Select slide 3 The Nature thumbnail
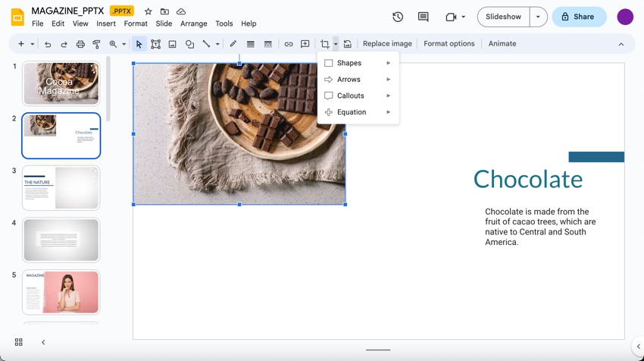The width and height of the screenshot is (644, 361). [x=61, y=188]
